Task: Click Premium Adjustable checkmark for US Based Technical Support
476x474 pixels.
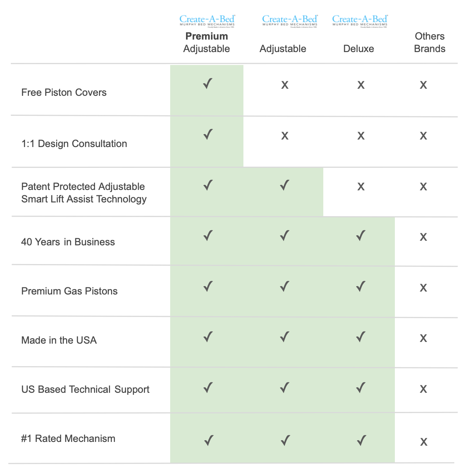Action: pos(208,388)
